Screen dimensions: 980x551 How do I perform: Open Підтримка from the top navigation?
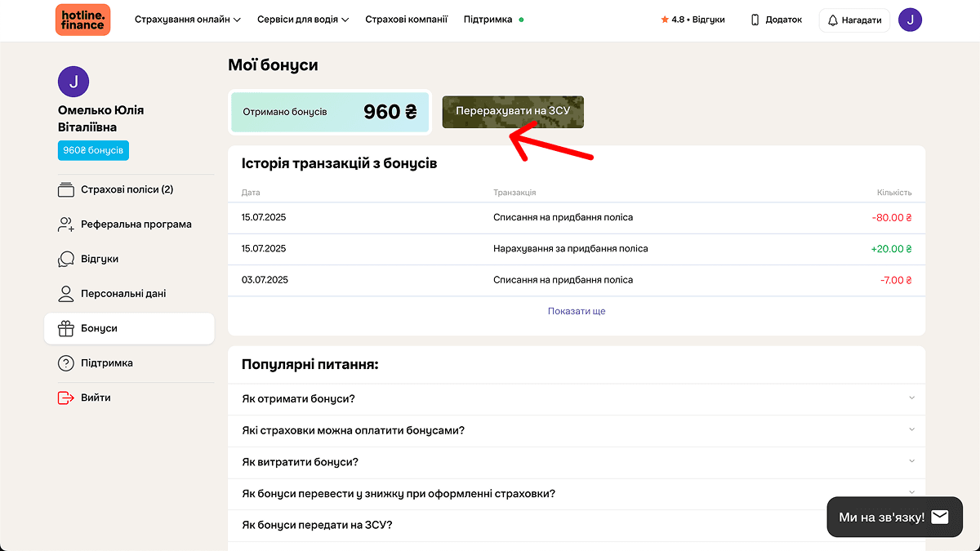point(487,19)
